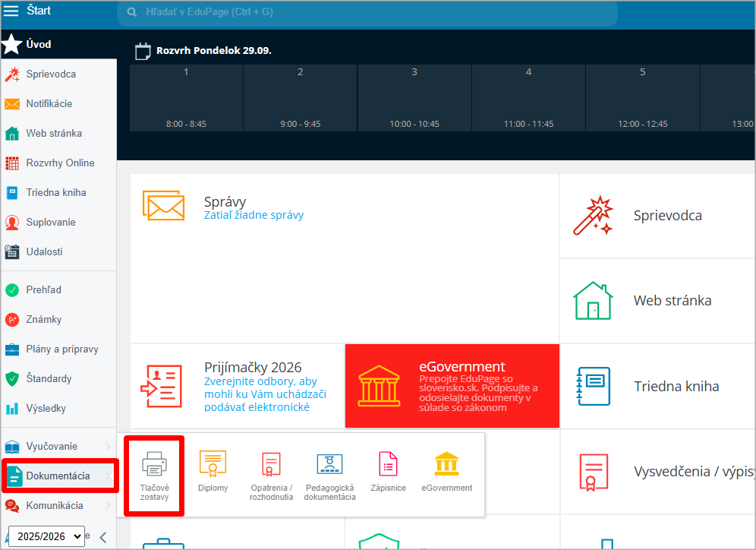756x550 pixels.
Task: Open the Pedagogická dokumentácia icon
Action: (329, 463)
